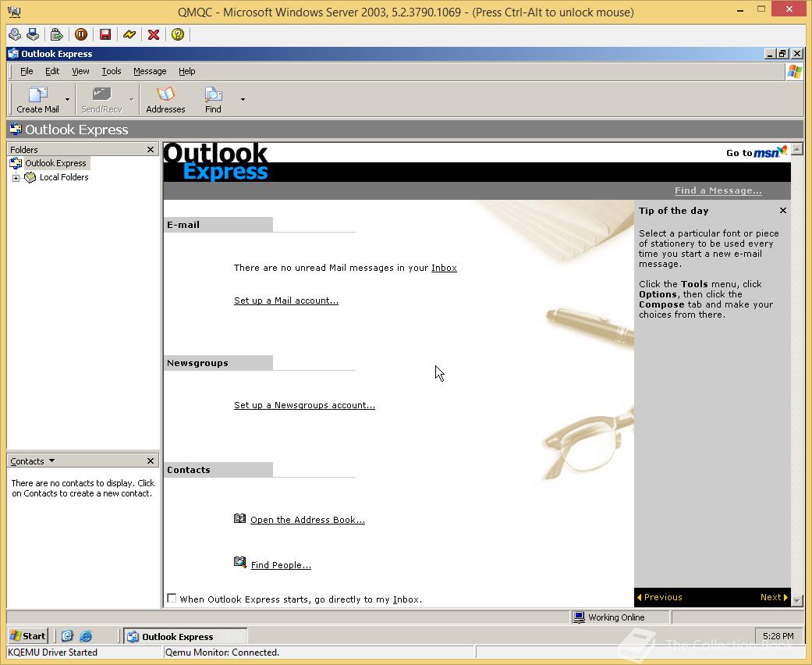Select Outlook Express root in folder tree
Image resolution: width=812 pixels, height=665 pixels.
56,163
